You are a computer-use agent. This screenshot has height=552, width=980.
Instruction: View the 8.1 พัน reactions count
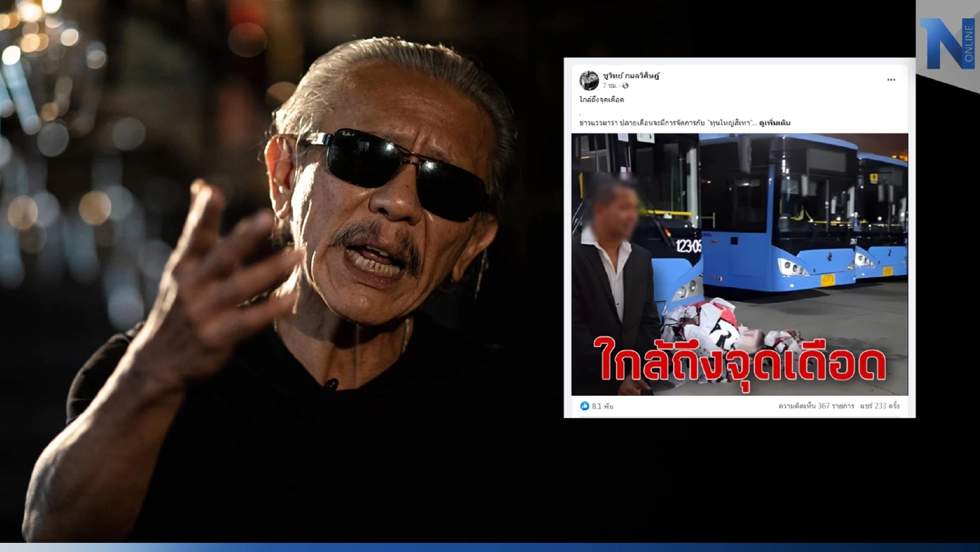pos(602,406)
